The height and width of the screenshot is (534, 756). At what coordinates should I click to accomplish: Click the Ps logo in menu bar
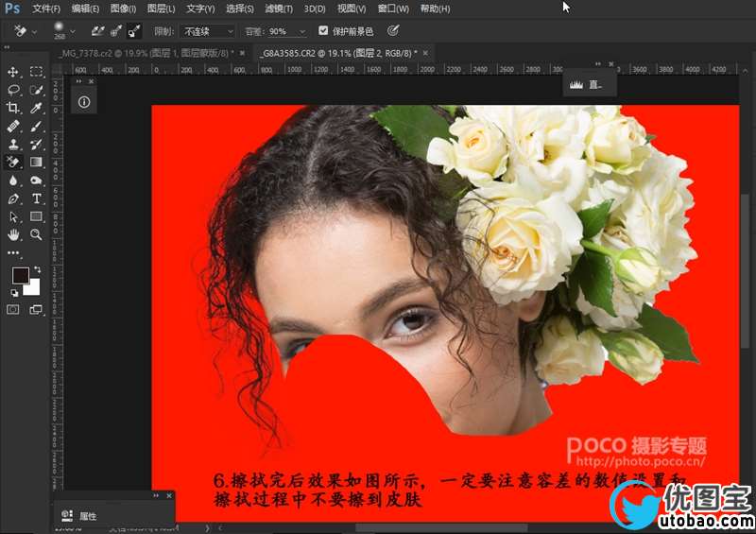12,9
